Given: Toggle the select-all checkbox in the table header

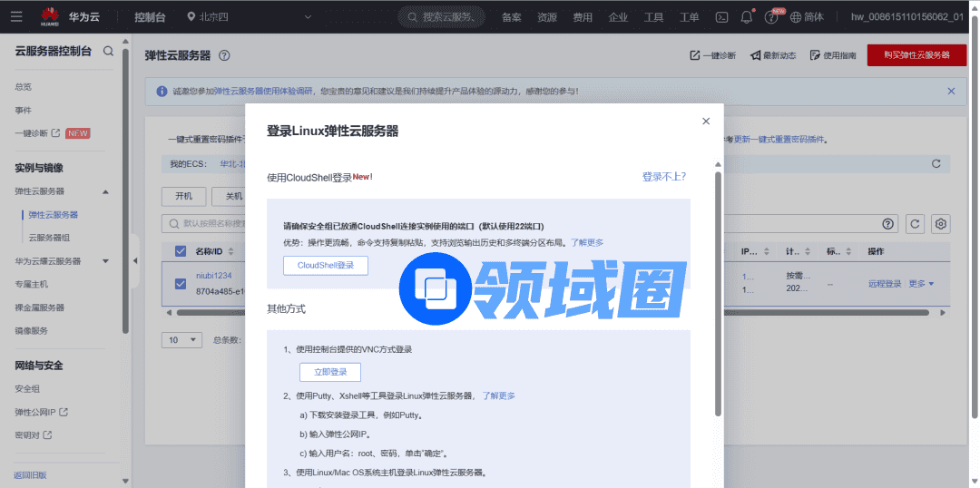Looking at the screenshot, I should 180,251.
